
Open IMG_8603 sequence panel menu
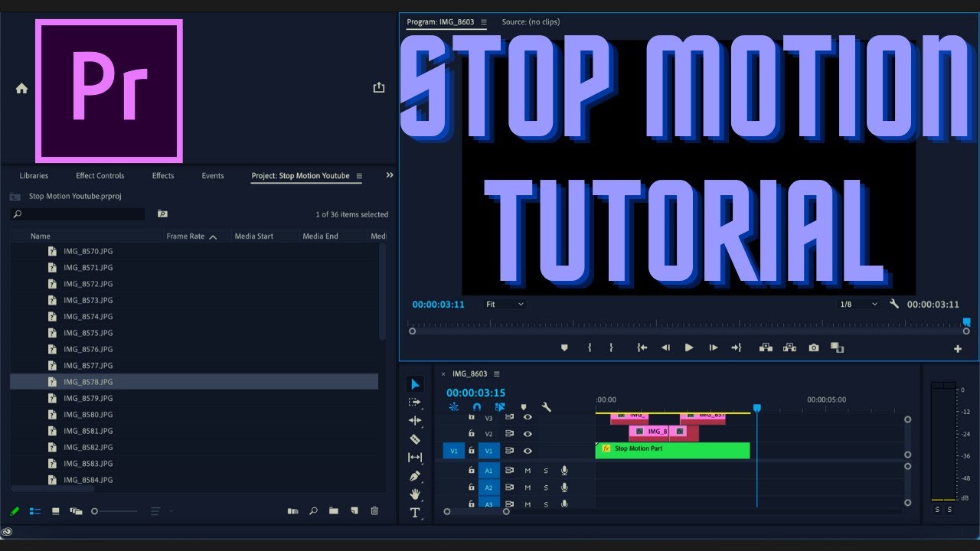497,373
